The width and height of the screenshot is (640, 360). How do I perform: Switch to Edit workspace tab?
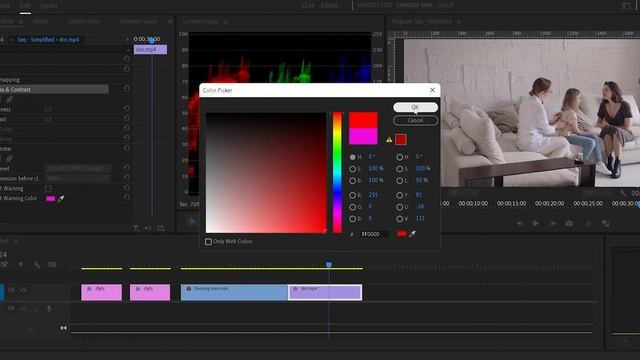click(x=25, y=6)
